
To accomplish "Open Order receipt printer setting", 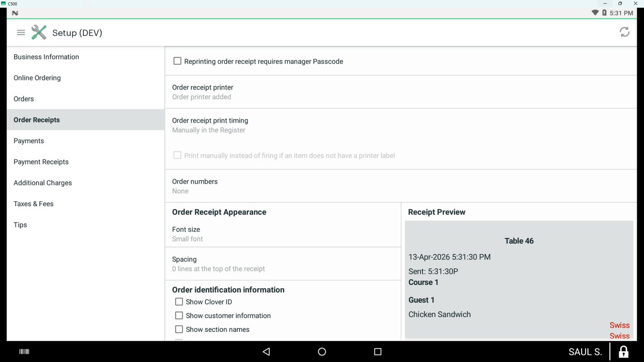I will click(400, 92).
